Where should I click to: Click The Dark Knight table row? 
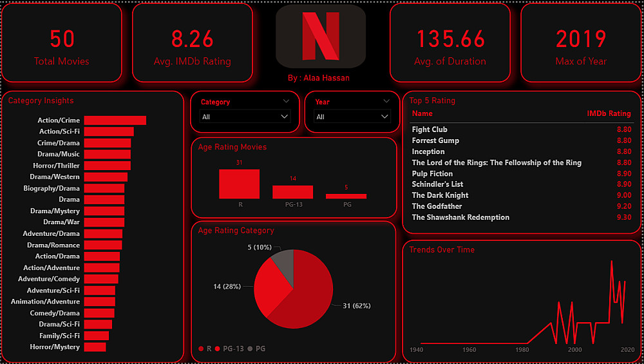(x=522, y=195)
